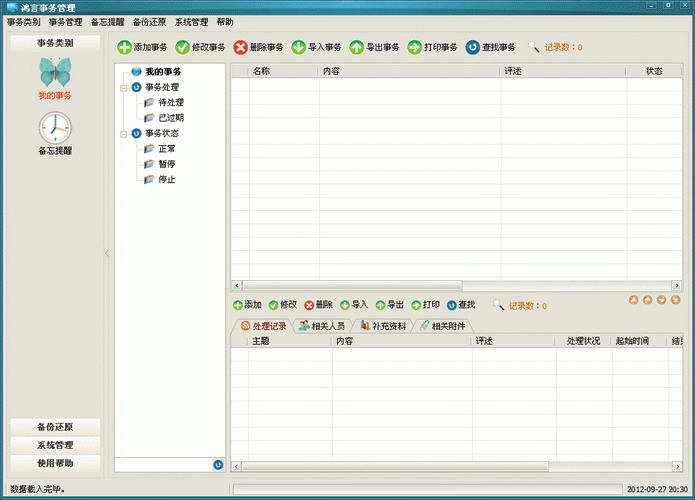695x500 pixels.
Task: Switch to 补充资料 tab
Action: (x=383, y=326)
